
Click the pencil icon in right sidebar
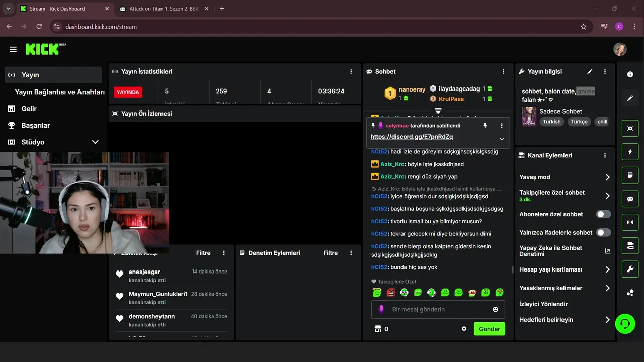(630, 98)
